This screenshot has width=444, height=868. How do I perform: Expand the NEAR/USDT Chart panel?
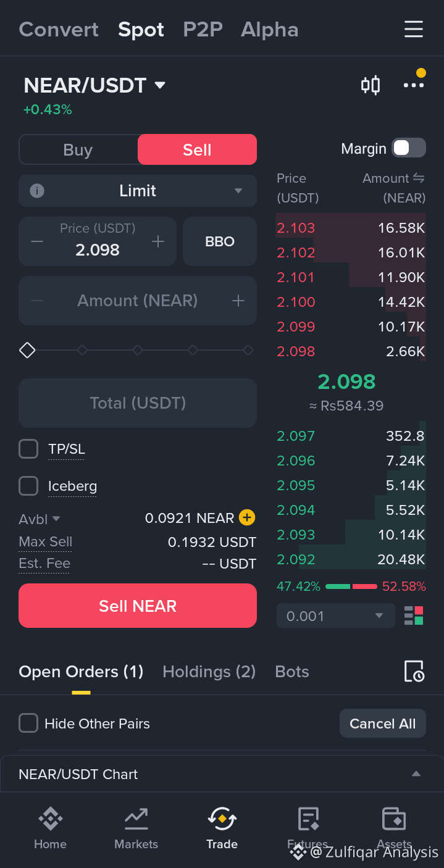point(222,774)
